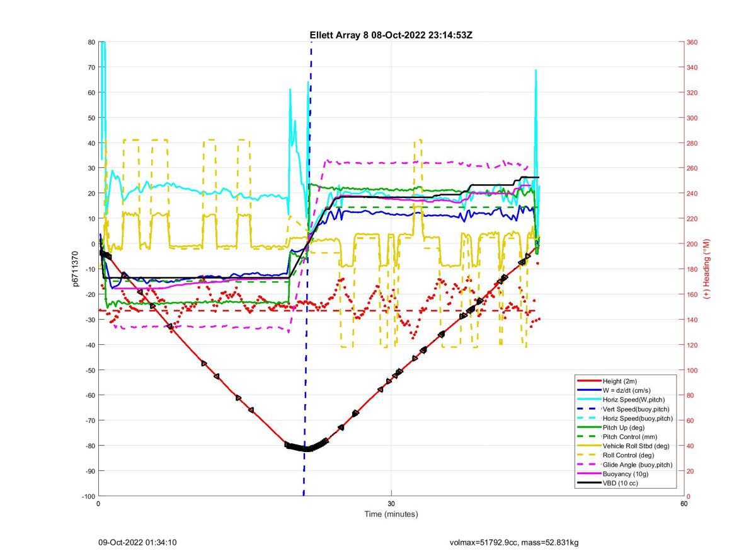Click right heading axis tick label "260"
Screen dimensions: 756x558
[x=692, y=168]
